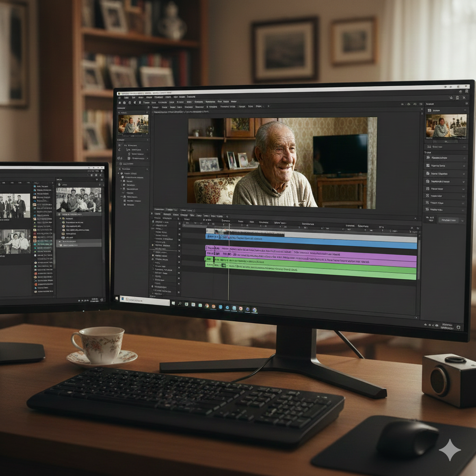
Task: Select the first tab above the timeline
Action: coord(159,210)
